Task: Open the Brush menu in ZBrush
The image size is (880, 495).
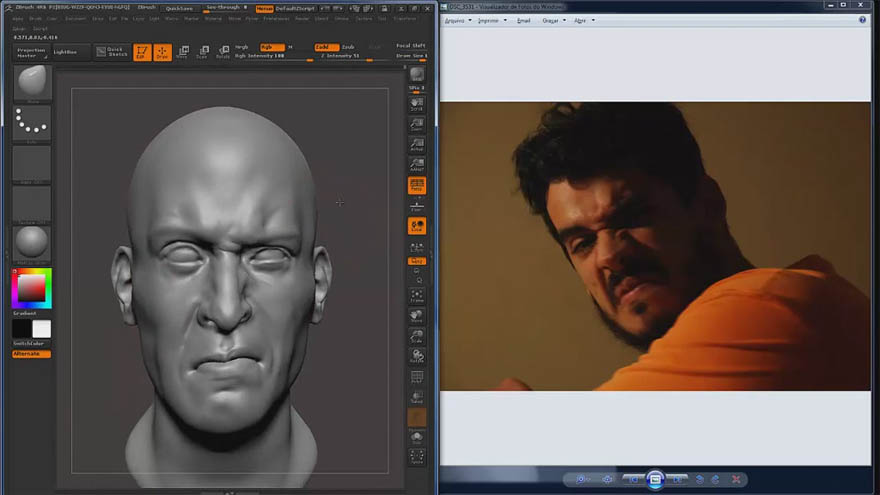Action: pos(35,19)
